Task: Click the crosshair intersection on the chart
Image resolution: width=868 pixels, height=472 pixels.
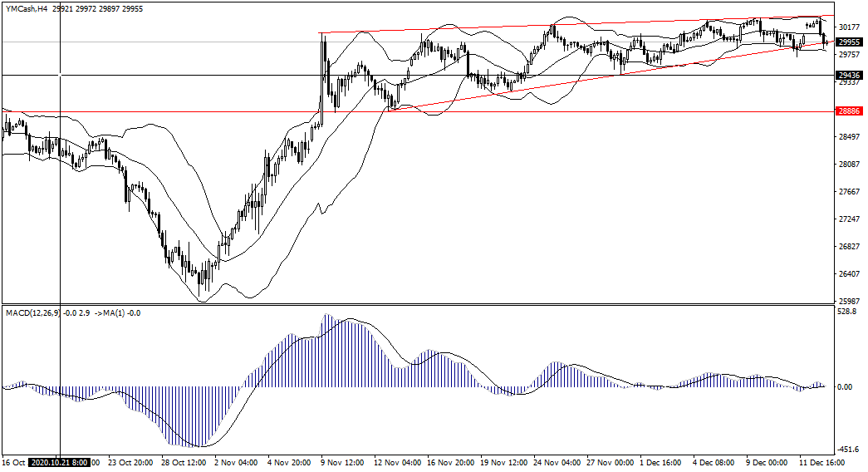Action: tap(60, 75)
